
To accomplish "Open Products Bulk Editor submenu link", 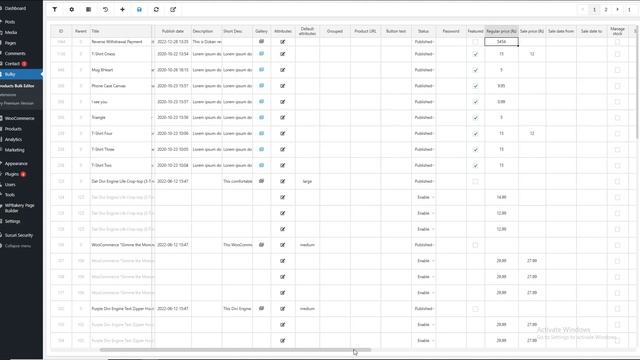I will [17, 86].
